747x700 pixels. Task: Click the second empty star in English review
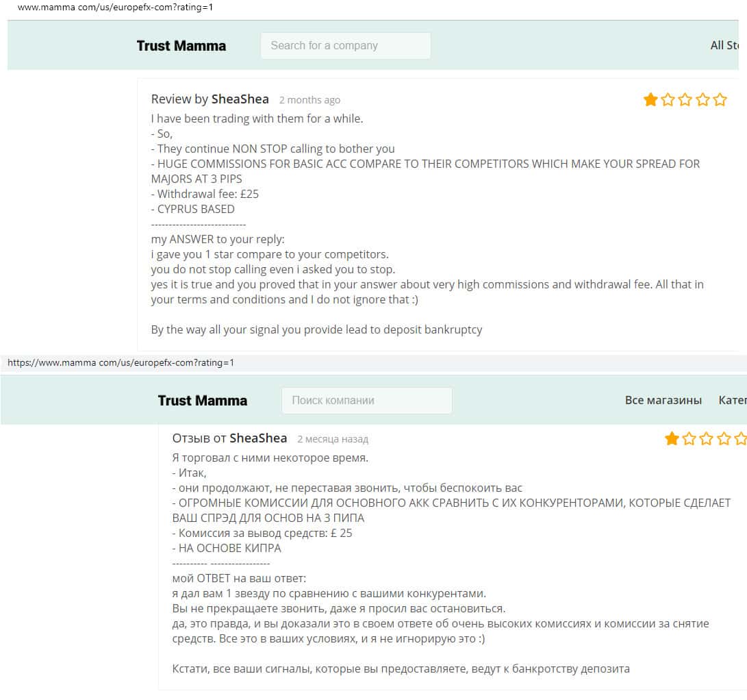[668, 100]
